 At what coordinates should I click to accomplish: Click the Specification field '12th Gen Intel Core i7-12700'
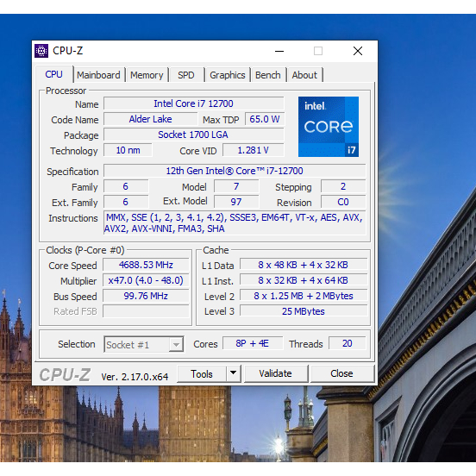235,171
